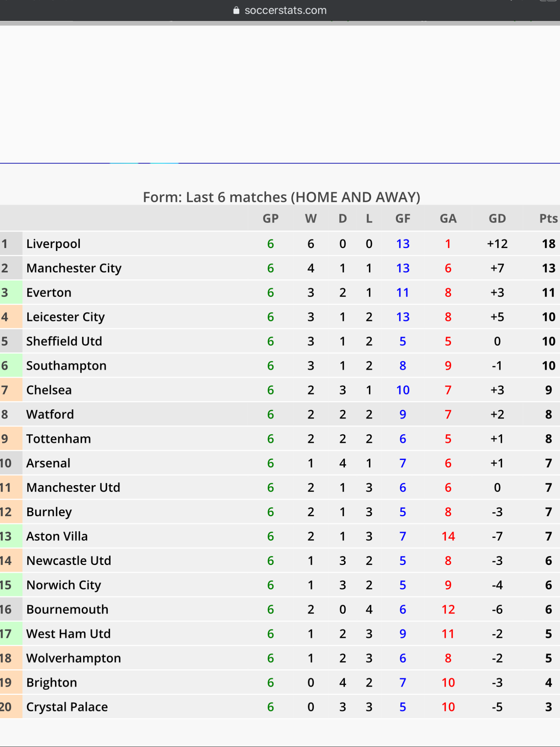This screenshot has height=747, width=560.
Task: Open Tottenham from the standings
Action: (x=59, y=439)
